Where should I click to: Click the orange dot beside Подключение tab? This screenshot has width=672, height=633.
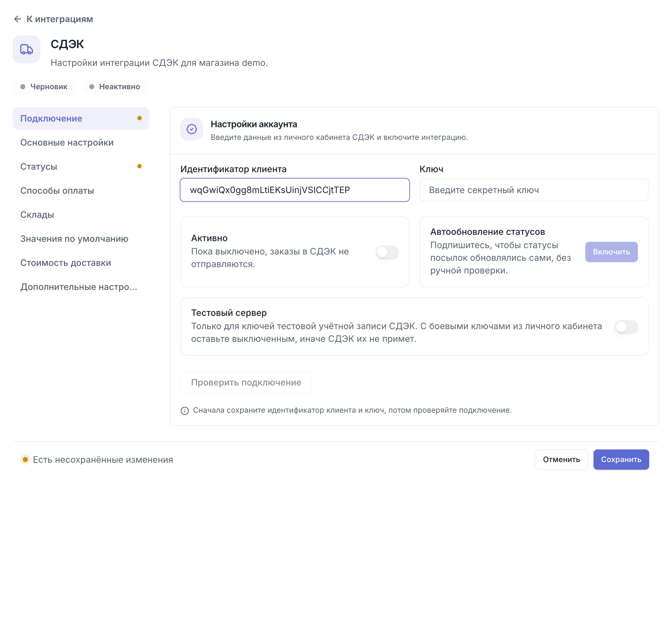[x=139, y=118]
